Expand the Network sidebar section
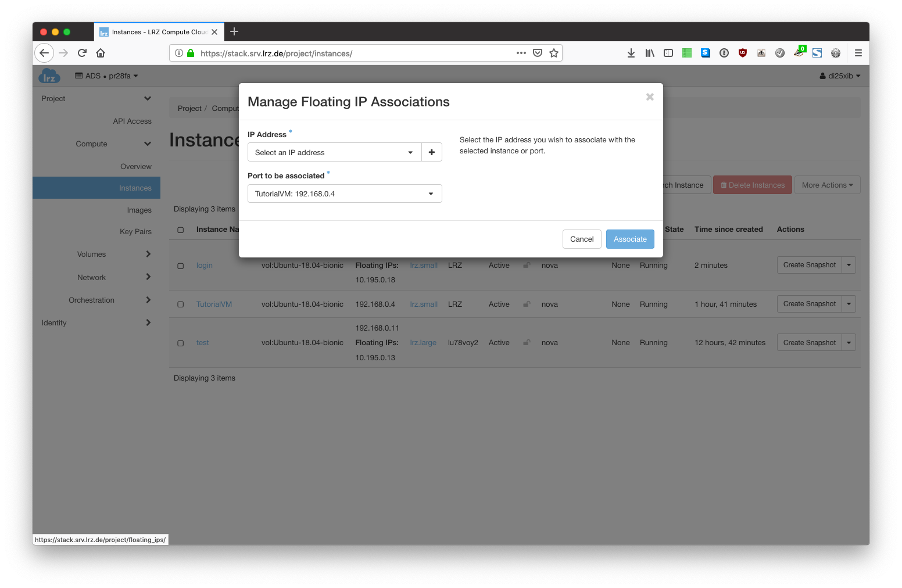 [x=92, y=278]
